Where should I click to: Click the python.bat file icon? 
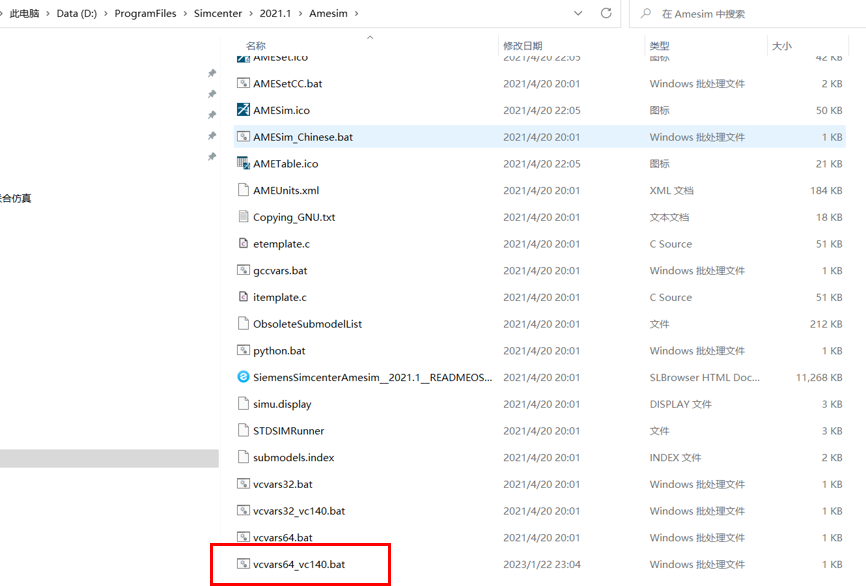243,350
